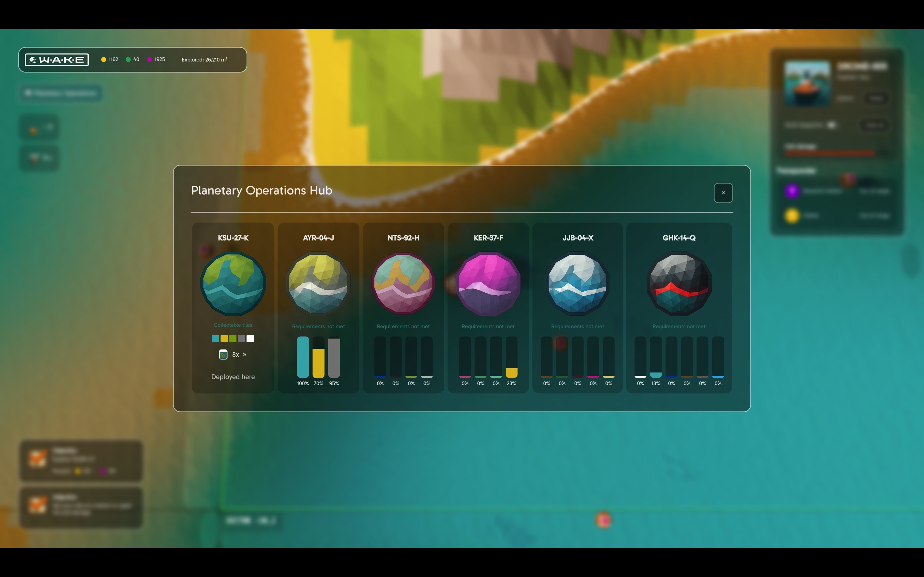
Task: Click the blue collectable tile swatch
Action: coord(215,338)
